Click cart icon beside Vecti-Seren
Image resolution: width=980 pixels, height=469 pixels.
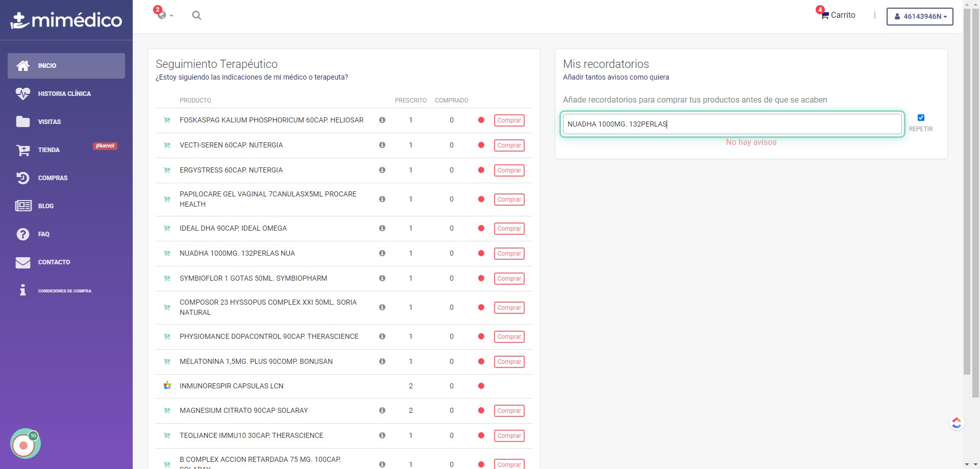coord(167,145)
